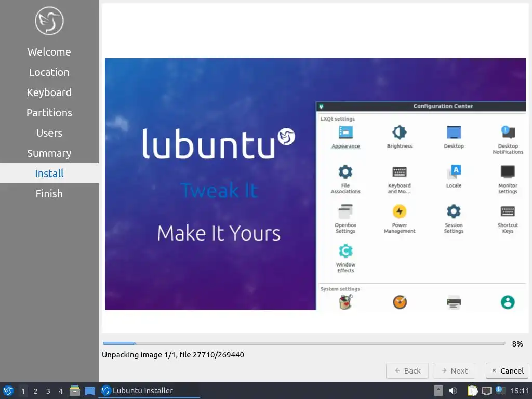
Task: Open the Lubuntu application menu in taskbar
Action: tap(8, 391)
